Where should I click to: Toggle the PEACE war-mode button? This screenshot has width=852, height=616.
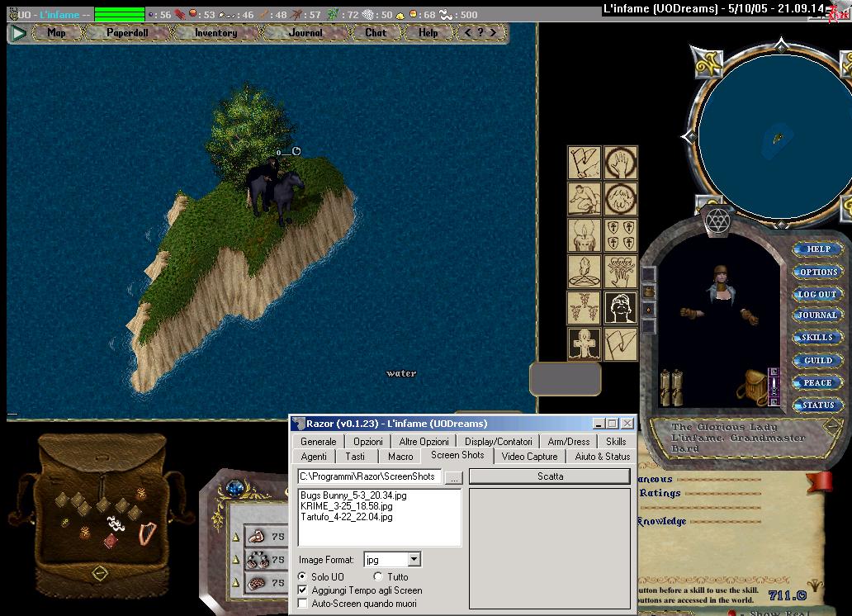pyautogui.click(x=816, y=383)
